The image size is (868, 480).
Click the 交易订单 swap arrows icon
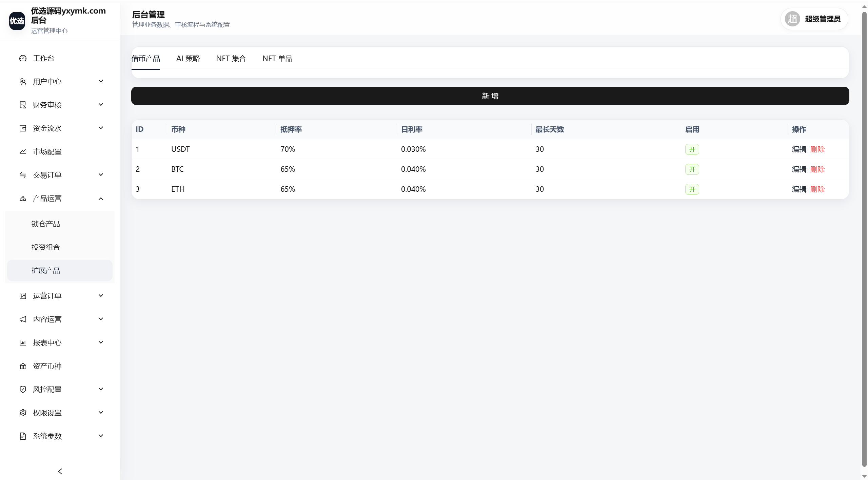(x=23, y=175)
